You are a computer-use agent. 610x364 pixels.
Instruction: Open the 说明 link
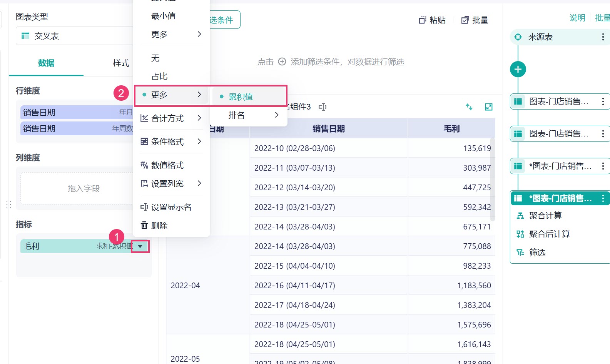point(577,18)
